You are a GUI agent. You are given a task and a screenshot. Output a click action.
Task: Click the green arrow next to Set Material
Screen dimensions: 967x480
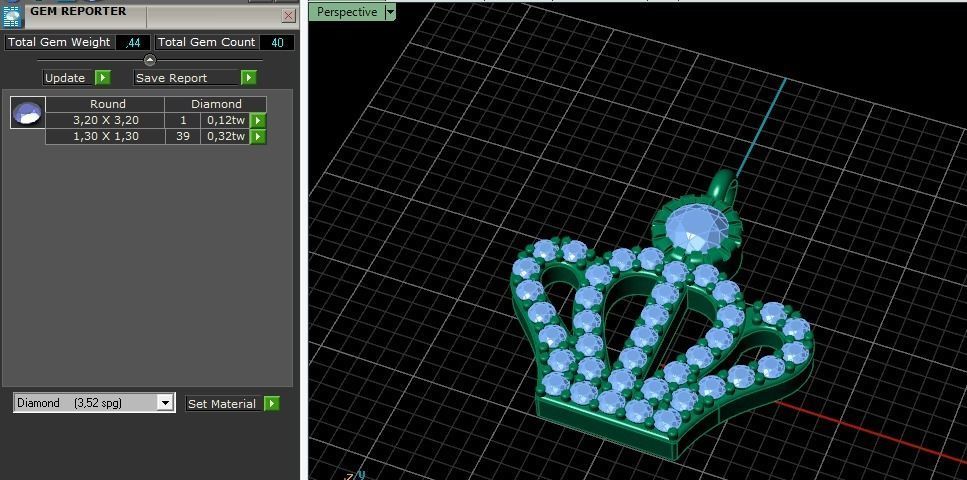point(271,403)
